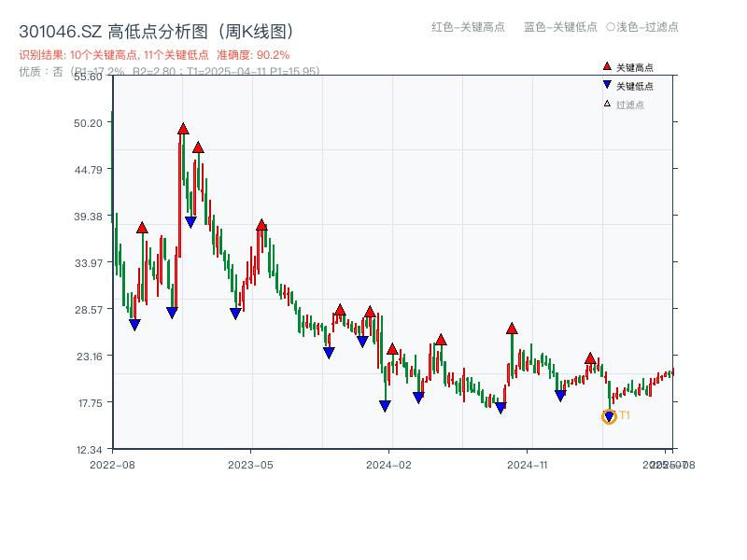
Task: Click the 55.60 value on the y-axis
Action: 89,79
